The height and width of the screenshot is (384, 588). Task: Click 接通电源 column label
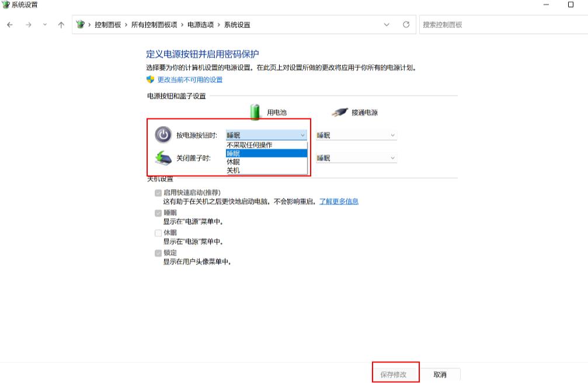click(364, 113)
